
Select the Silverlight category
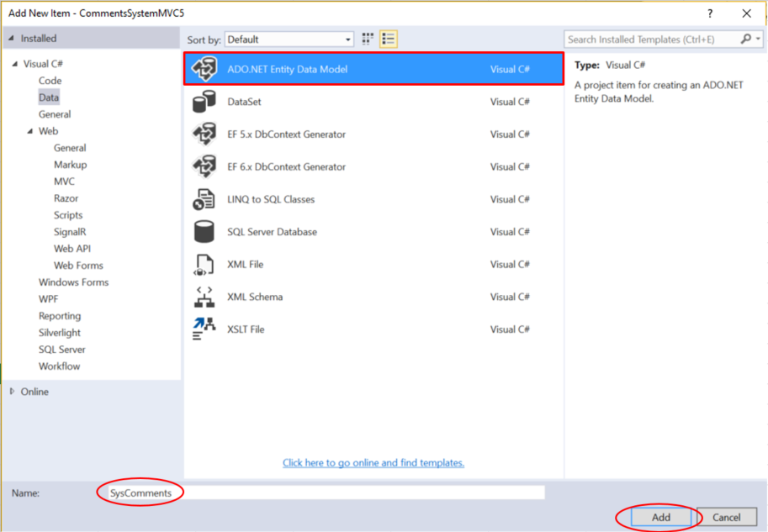[59, 332]
